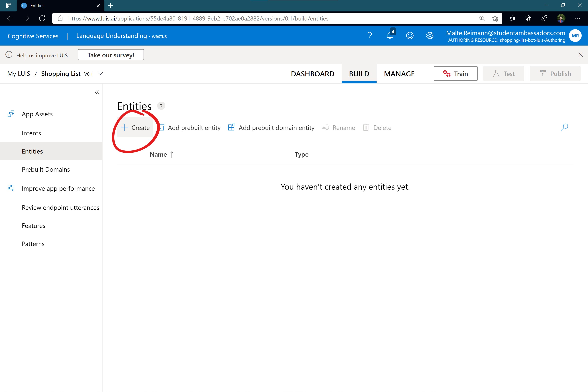Click the Entities help tooltip icon
588x392 pixels.
tap(161, 106)
